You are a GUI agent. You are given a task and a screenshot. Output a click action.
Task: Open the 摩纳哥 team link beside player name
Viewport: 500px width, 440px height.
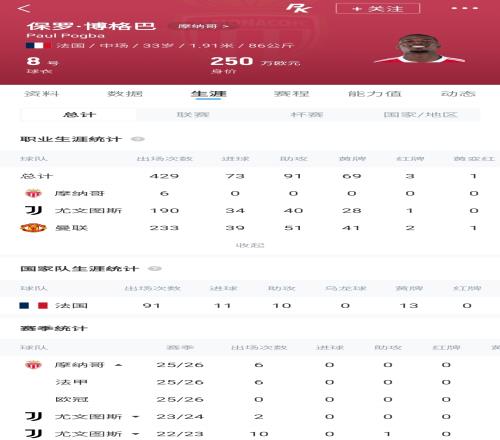203,26
